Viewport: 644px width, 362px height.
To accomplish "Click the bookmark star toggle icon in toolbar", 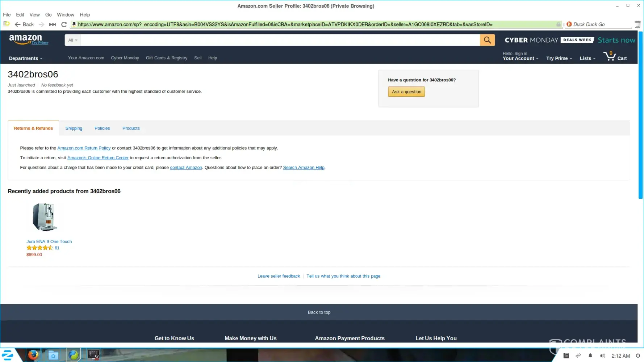I will point(6,24).
